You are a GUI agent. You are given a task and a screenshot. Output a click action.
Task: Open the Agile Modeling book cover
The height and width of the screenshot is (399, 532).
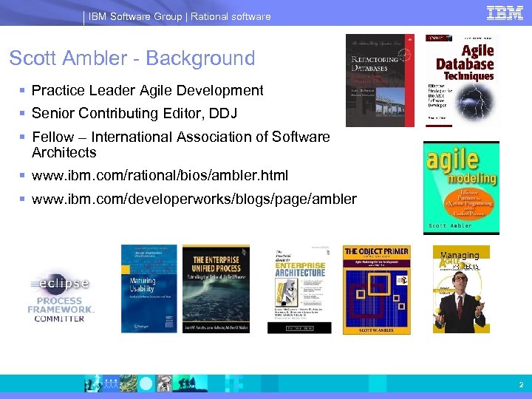pyautogui.click(x=461, y=188)
